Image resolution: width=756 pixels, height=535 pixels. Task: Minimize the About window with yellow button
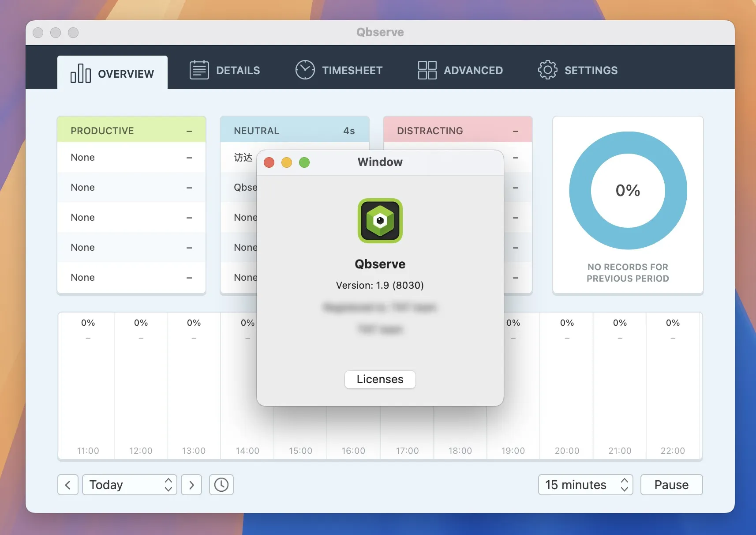click(x=287, y=162)
